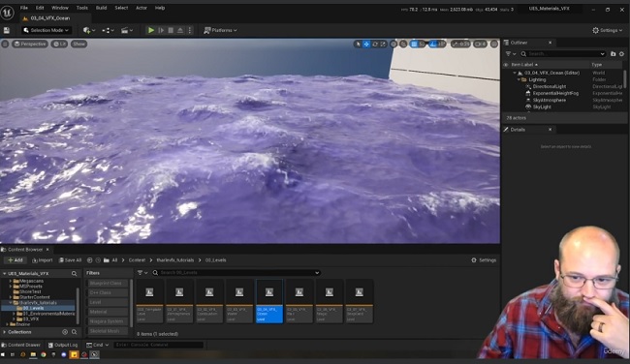Open the Outliner settings gear
630x364 pixels.
(621, 54)
